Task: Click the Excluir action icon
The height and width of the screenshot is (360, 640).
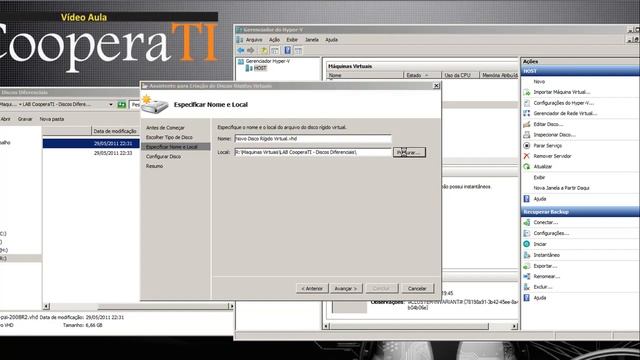Action: click(527, 287)
